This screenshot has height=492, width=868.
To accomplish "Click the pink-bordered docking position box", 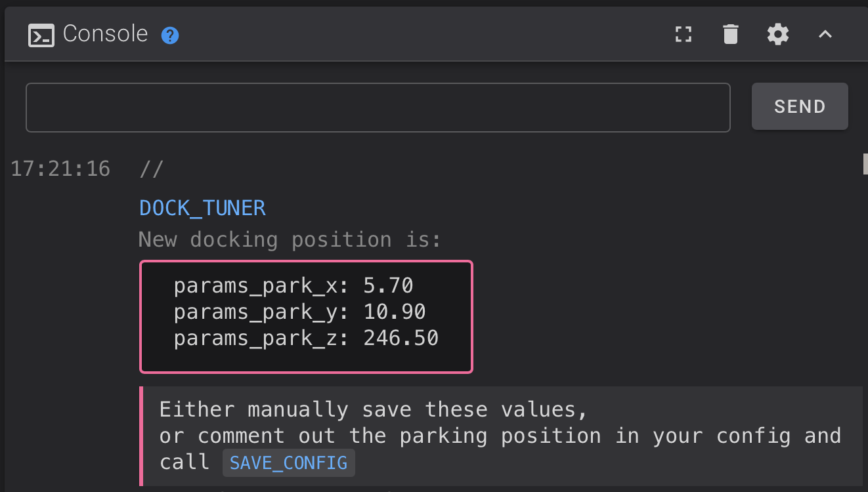I will tap(305, 317).
